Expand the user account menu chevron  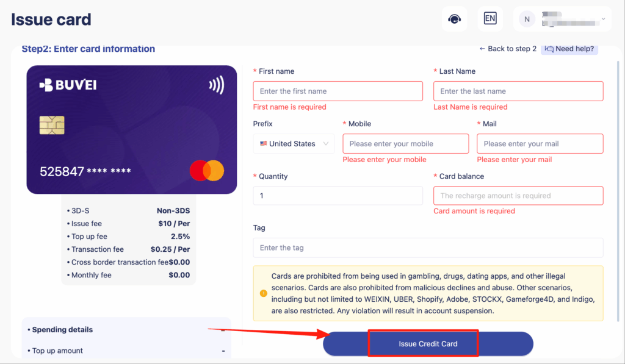tap(604, 19)
